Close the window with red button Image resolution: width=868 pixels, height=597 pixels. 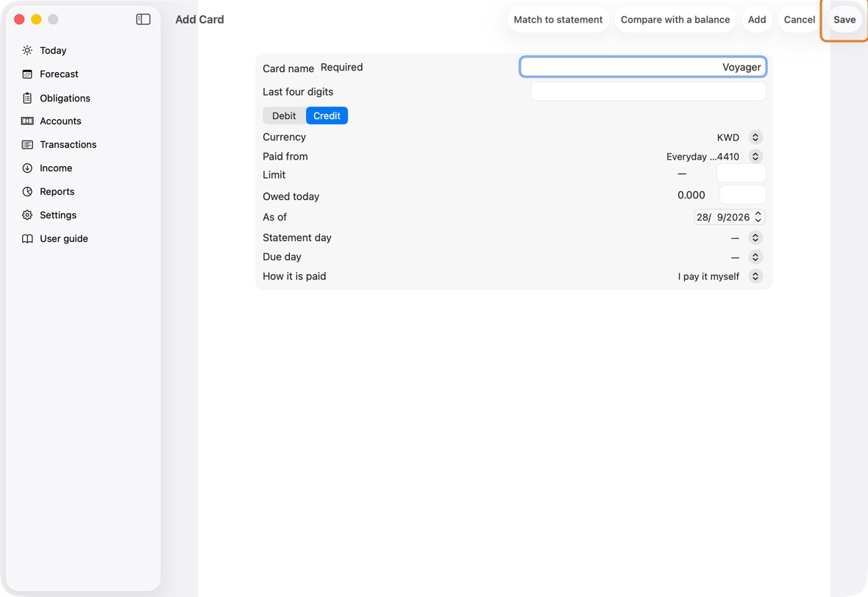[x=19, y=19]
